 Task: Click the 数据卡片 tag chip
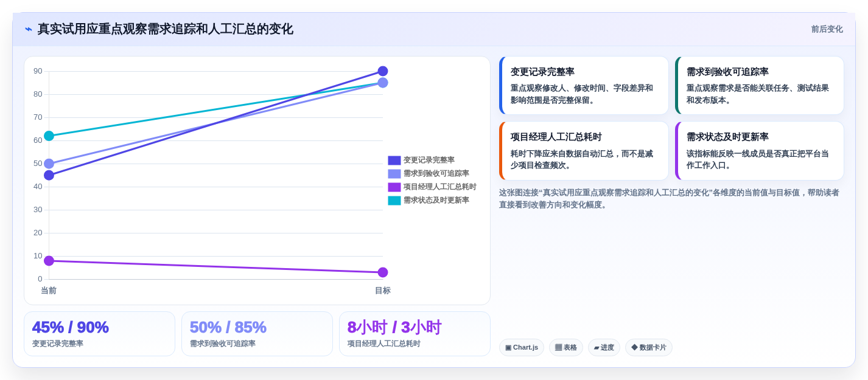coord(649,348)
